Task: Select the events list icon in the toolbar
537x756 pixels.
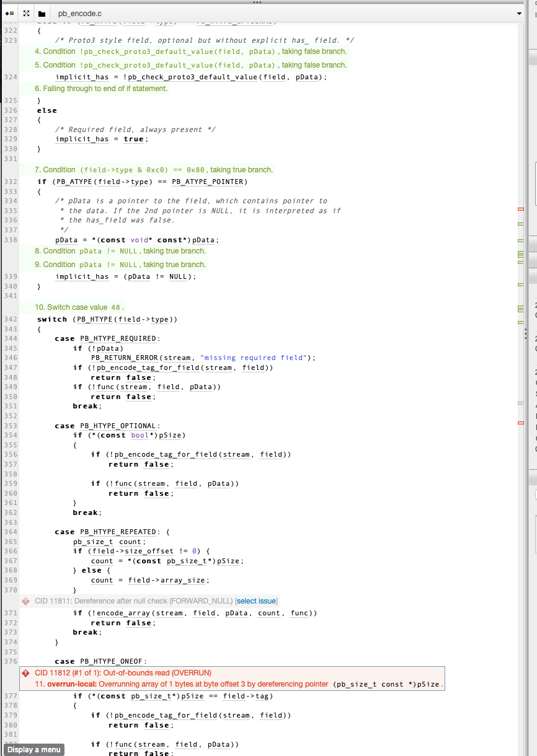Action: tap(10, 13)
